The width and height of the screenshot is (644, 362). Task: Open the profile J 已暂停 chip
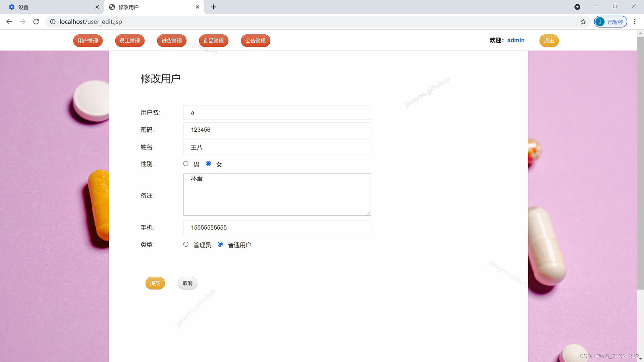click(610, 22)
